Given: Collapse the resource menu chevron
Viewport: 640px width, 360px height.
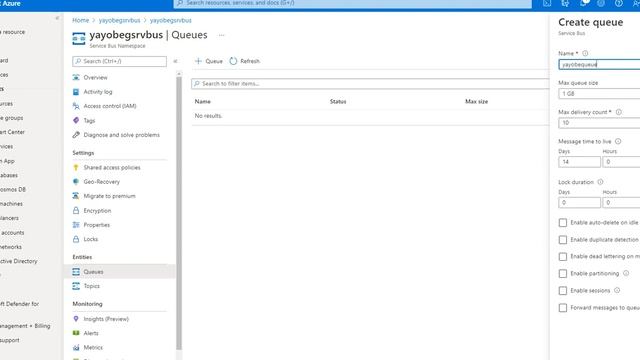Looking at the screenshot, I should point(176,61).
